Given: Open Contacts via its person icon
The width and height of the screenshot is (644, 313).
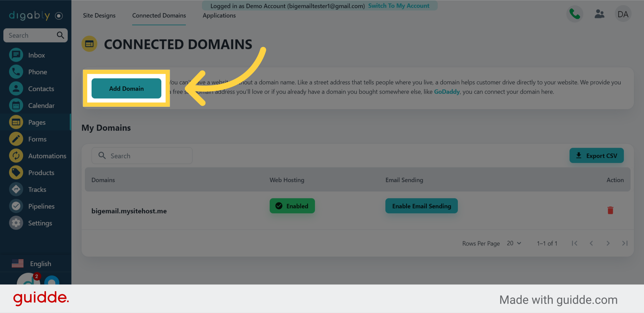Looking at the screenshot, I should [16, 89].
